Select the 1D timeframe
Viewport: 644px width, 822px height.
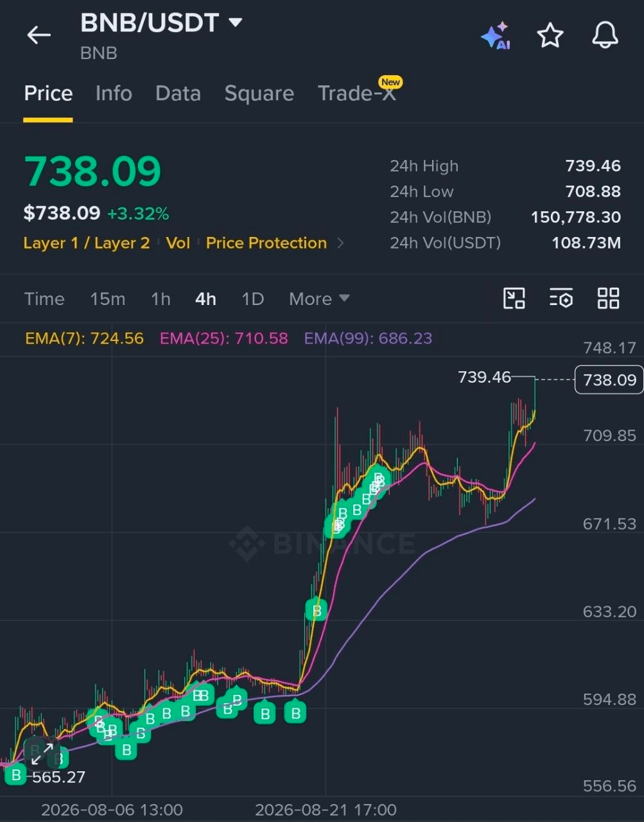click(x=252, y=299)
